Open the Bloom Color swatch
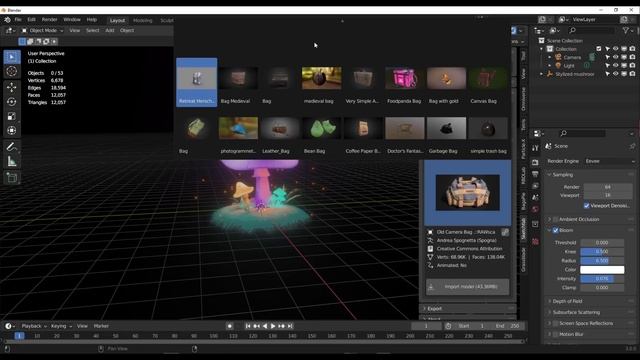 602,269
